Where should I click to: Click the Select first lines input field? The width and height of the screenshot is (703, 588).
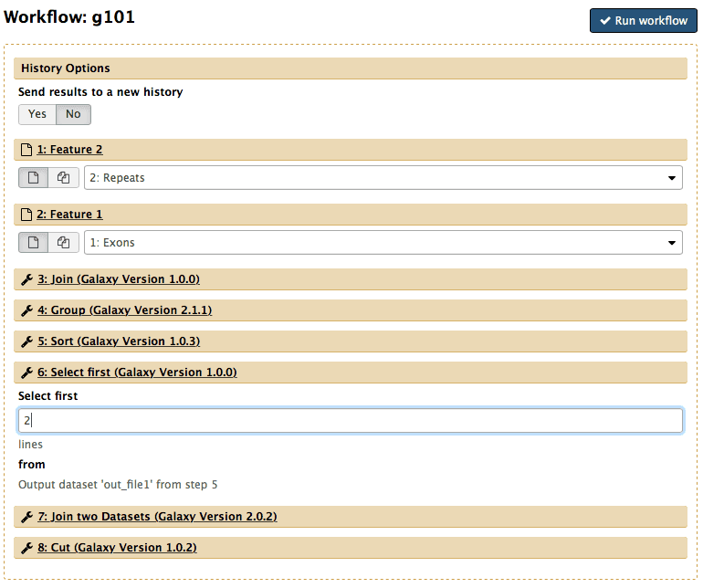[x=351, y=421]
